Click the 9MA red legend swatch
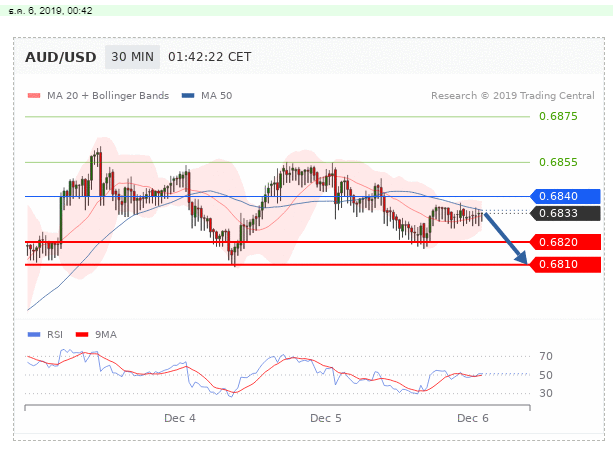613x453 pixels. [x=82, y=335]
